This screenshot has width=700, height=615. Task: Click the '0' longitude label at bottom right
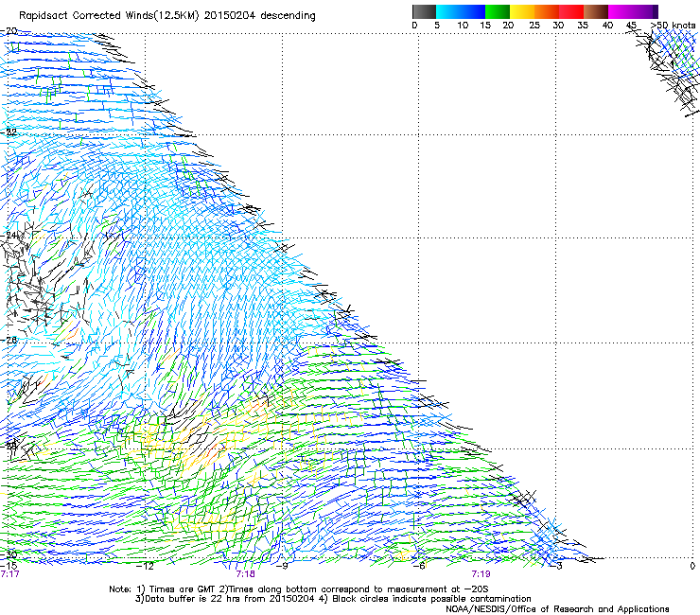point(692,566)
